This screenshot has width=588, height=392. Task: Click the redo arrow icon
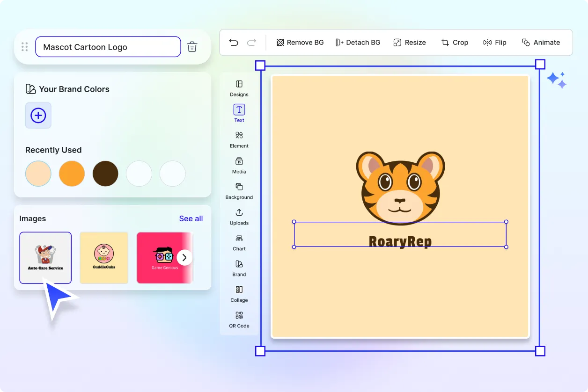pos(251,43)
